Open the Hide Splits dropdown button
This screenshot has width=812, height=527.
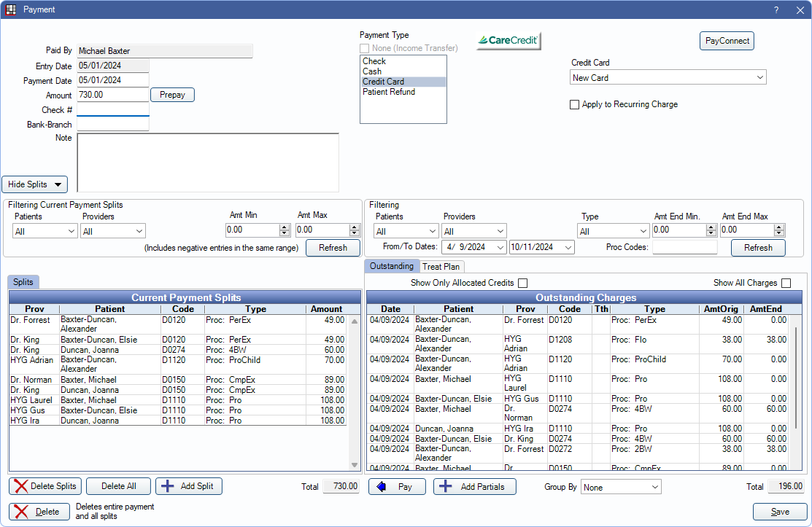[34, 184]
